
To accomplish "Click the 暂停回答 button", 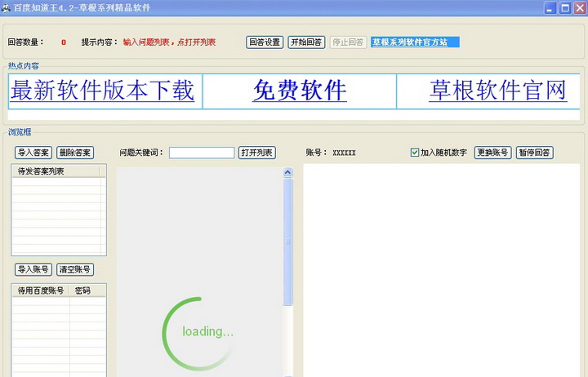I will 534,153.
